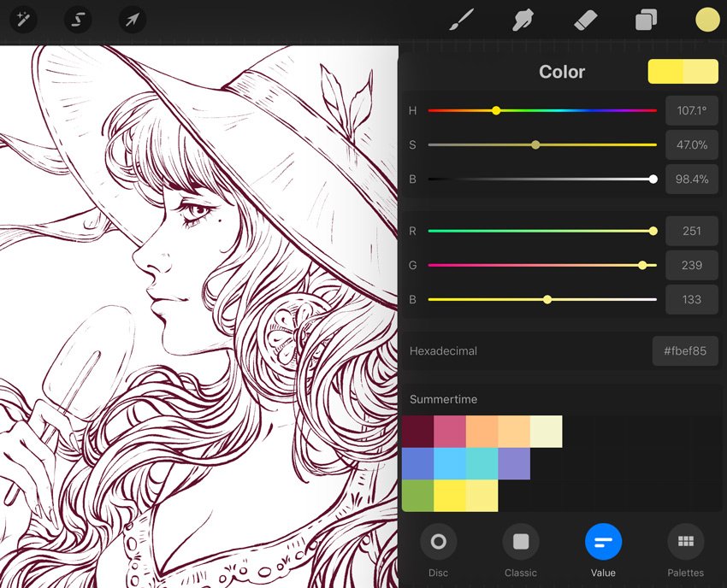Tap the active color circle
The height and width of the screenshot is (588, 727).
(x=707, y=20)
